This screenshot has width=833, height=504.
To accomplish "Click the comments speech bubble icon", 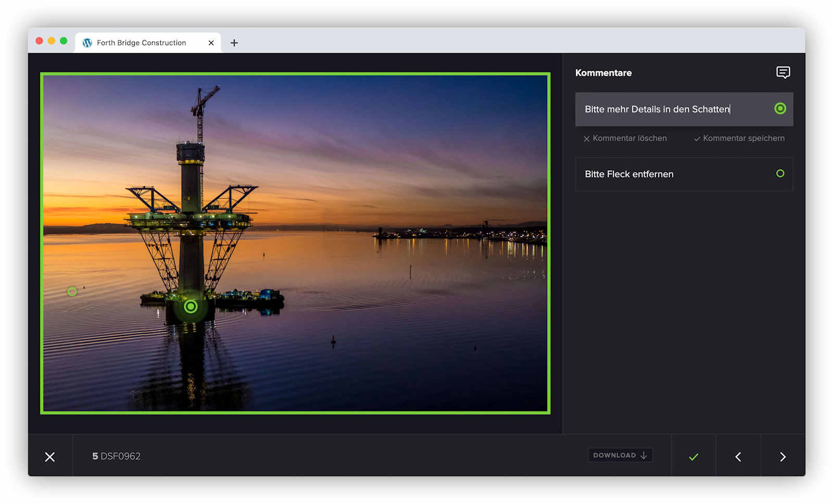I will coord(782,72).
